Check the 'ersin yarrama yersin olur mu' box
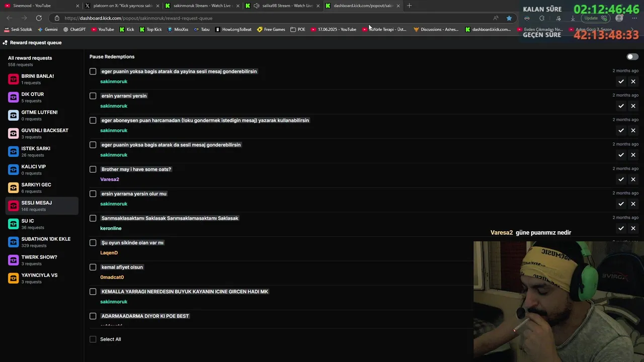644x362 pixels. [x=93, y=194]
